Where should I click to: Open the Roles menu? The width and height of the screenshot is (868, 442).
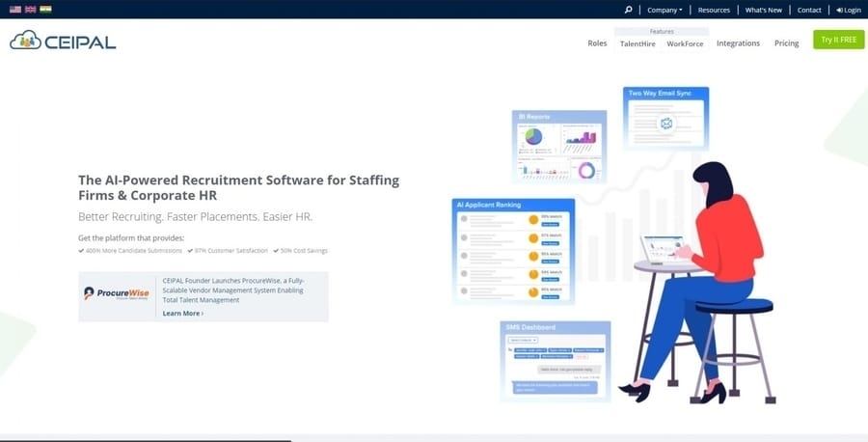tap(597, 43)
